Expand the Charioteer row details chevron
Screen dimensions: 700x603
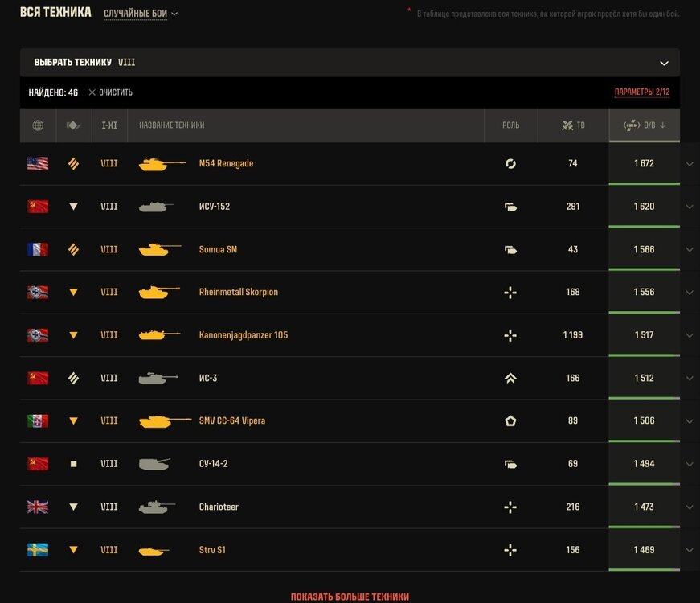[x=690, y=507]
